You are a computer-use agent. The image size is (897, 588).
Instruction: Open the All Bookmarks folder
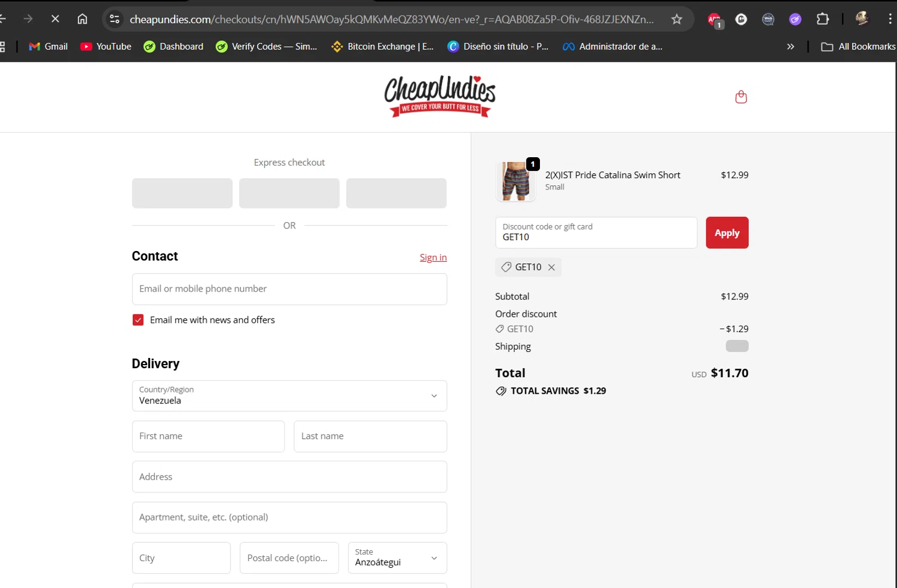[x=858, y=47]
